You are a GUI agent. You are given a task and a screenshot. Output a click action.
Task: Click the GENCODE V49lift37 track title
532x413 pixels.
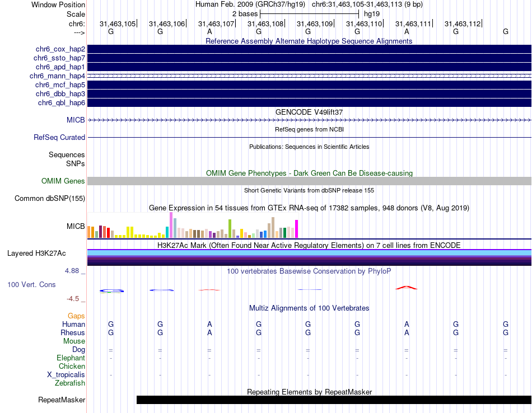(x=309, y=112)
